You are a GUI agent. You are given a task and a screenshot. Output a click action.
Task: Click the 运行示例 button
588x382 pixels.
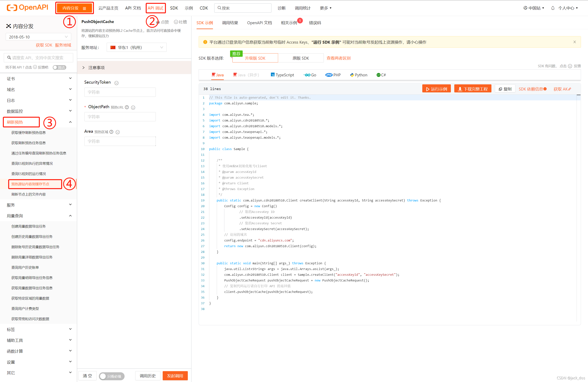(x=436, y=89)
